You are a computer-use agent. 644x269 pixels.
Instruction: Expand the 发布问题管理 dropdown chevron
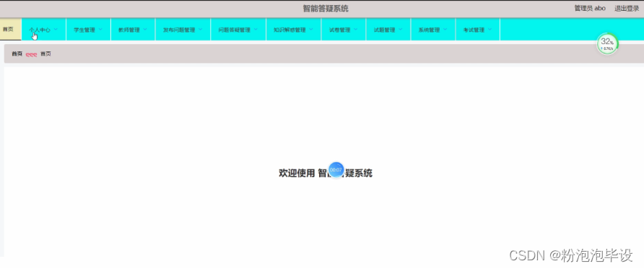coord(201,29)
